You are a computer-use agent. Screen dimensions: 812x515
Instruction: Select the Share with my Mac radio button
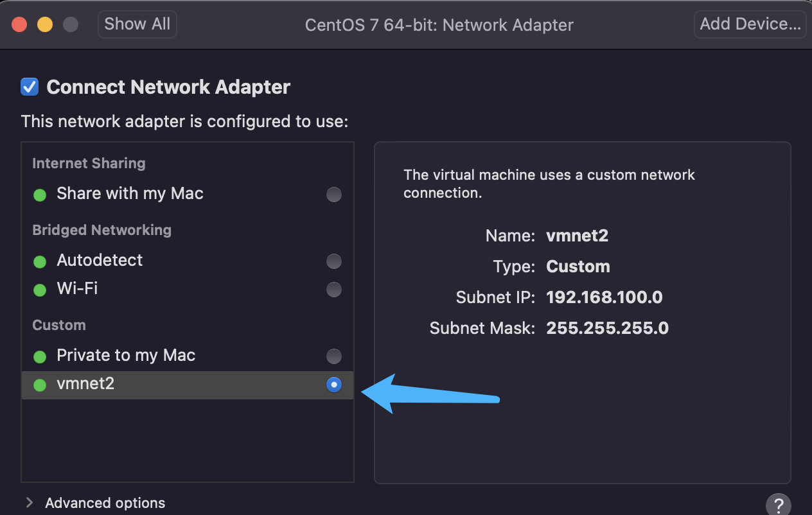pyautogui.click(x=334, y=194)
